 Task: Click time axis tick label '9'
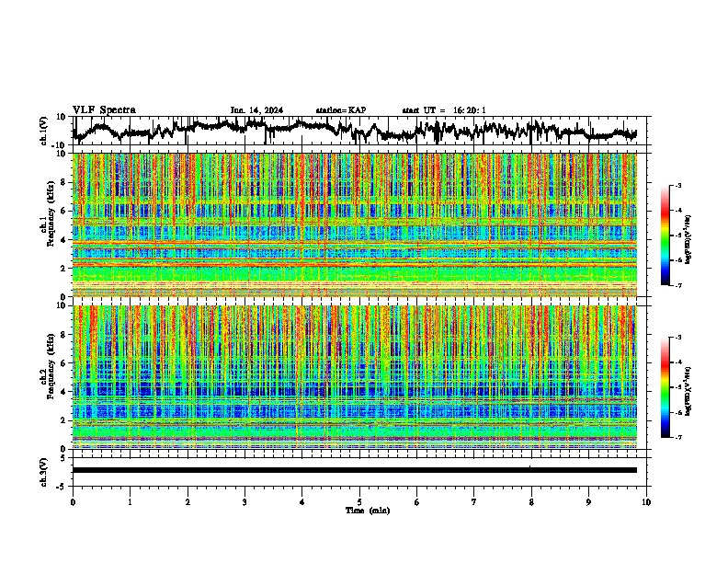pos(588,502)
